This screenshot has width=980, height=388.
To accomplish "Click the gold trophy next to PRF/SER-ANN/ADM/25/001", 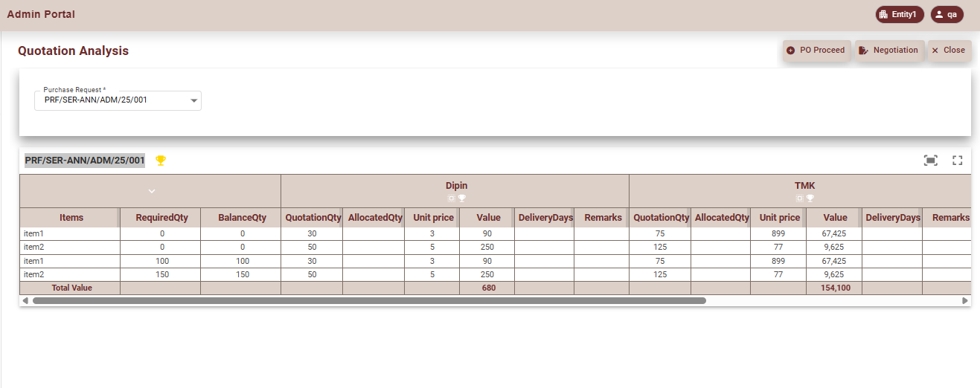I will [x=161, y=161].
